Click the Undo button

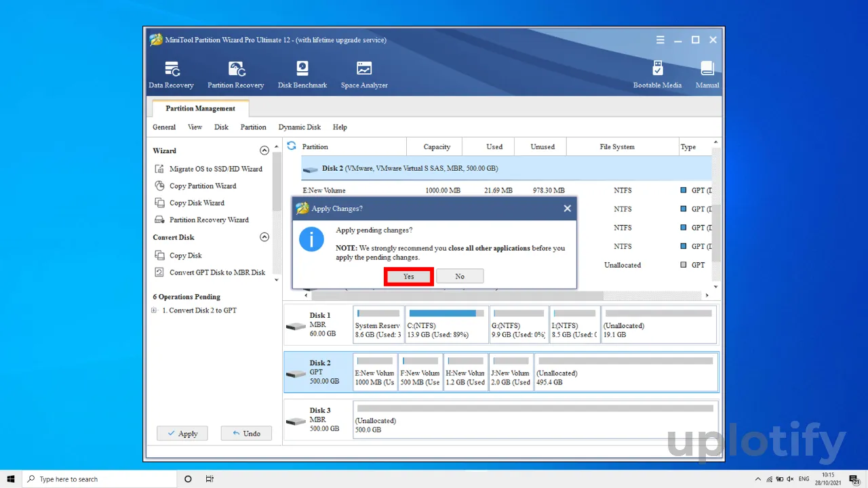pyautogui.click(x=246, y=434)
